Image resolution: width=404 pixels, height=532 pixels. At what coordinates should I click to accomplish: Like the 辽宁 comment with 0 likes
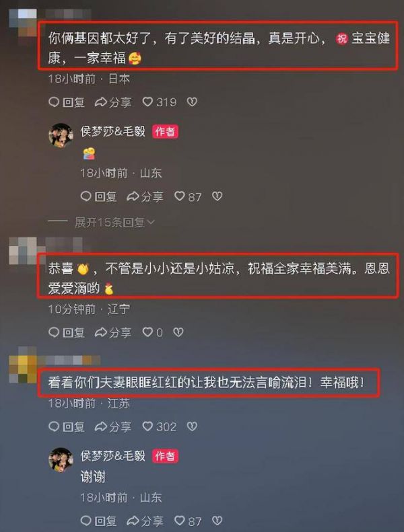tap(153, 332)
